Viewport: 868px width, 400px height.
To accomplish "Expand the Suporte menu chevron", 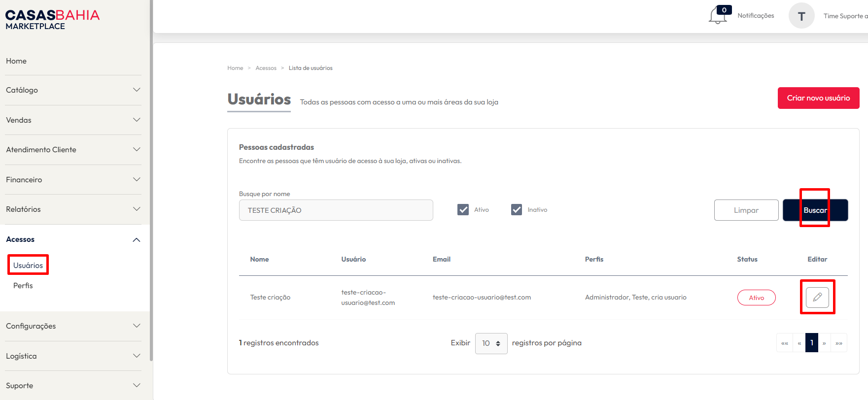I will pos(137,385).
